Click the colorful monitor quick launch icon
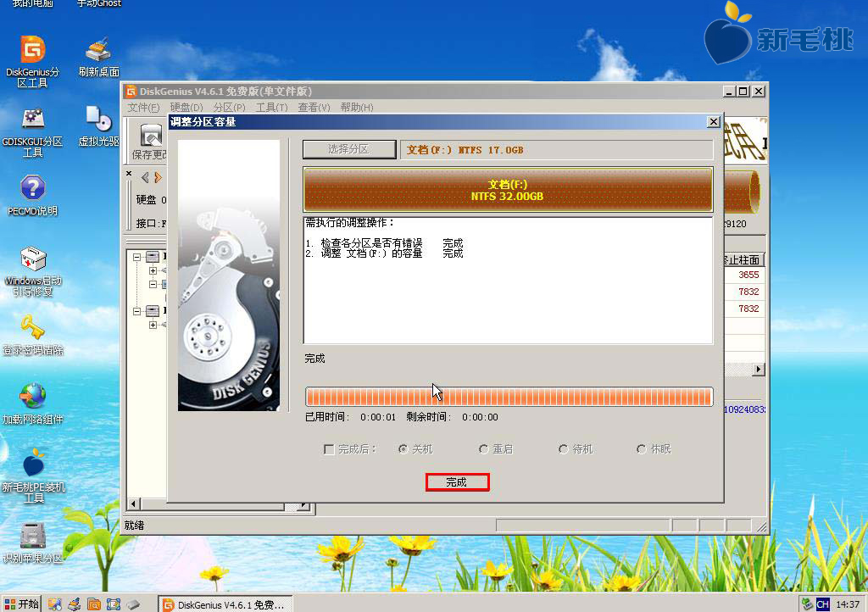868x612 pixels. click(x=54, y=604)
